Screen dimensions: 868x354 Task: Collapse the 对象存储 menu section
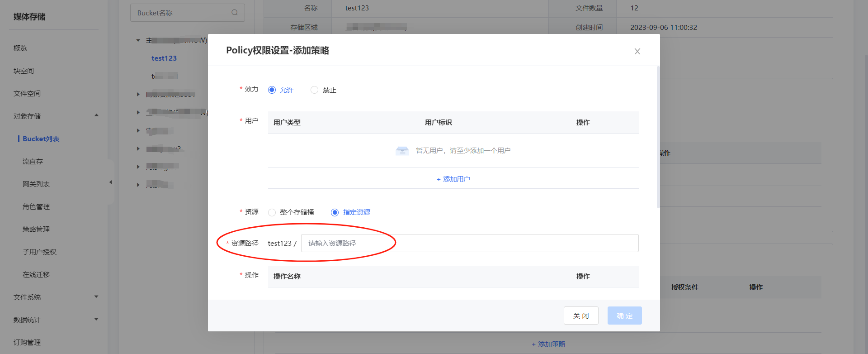(x=96, y=116)
